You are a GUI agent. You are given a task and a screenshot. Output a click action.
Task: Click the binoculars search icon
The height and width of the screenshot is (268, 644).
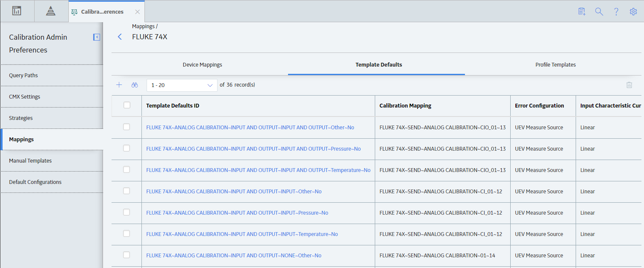point(135,85)
